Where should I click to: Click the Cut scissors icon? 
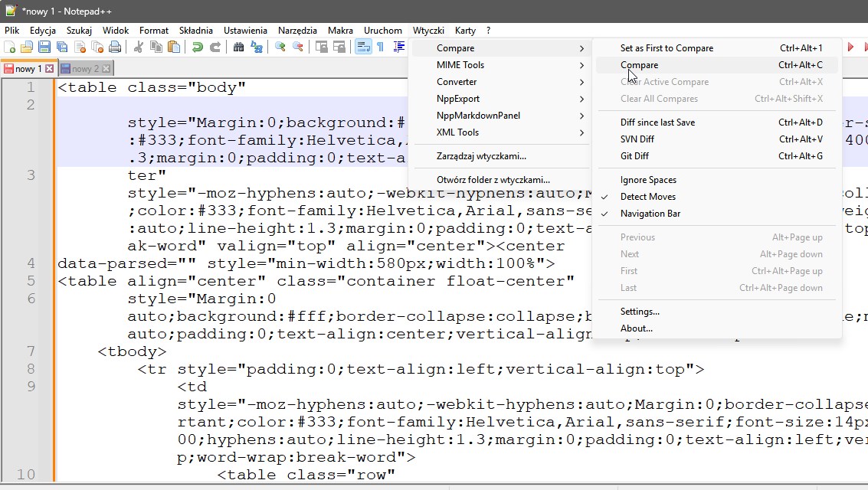(x=139, y=47)
